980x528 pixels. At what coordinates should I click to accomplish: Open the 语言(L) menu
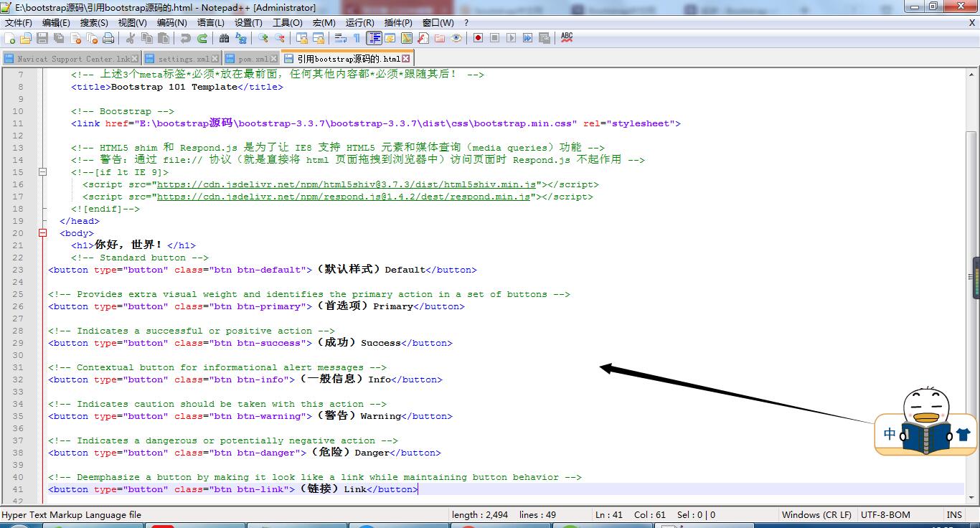[211, 23]
